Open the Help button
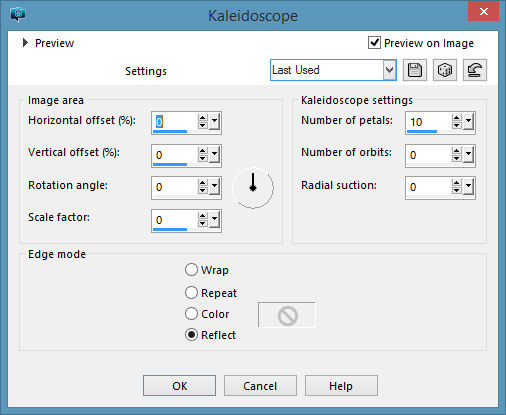This screenshot has width=506, height=415. [x=341, y=386]
